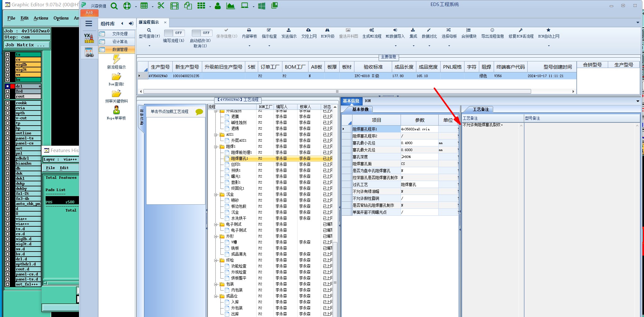This screenshot has width=644, height=317.
Task: Click the green lifebuoy help icon
Action: [x=127, y=6]
